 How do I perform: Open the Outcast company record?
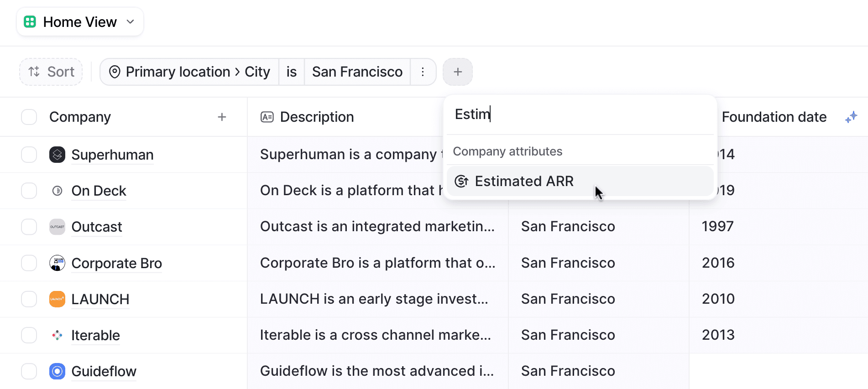click(x=97, y=227)
